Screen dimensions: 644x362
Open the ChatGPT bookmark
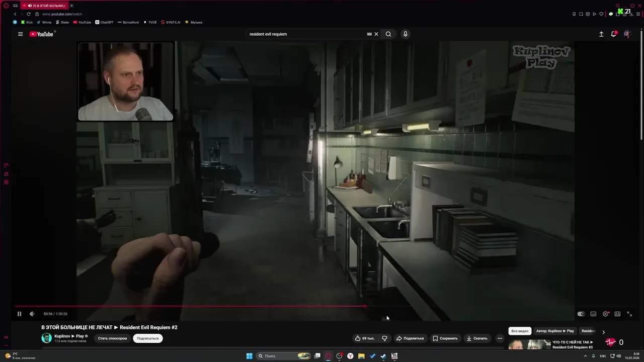pyautogui.click(x=104, y=22)
